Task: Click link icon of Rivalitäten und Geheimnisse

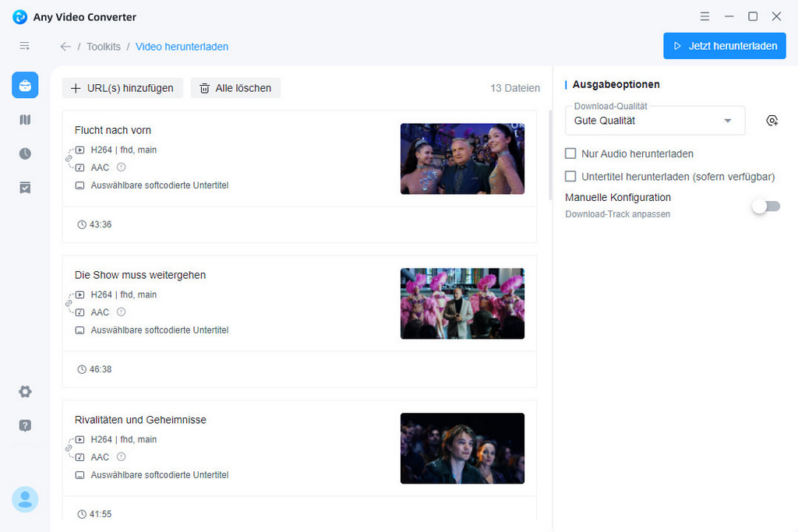Action: (69, 448)
